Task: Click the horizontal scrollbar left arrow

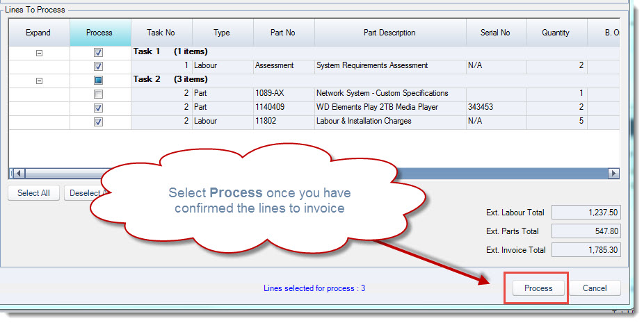Action: pos(19,173)
